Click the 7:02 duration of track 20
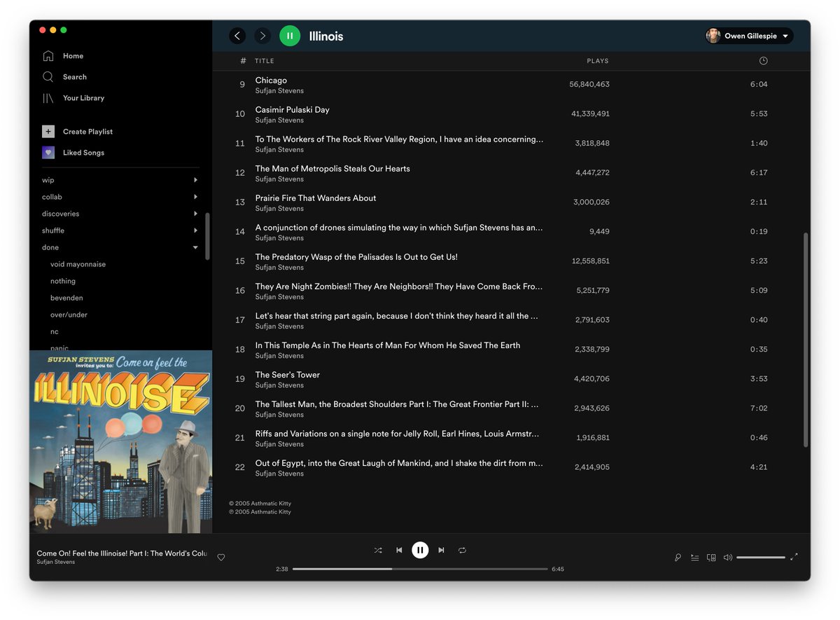This screenshot has height=620, width=840. 759,408
